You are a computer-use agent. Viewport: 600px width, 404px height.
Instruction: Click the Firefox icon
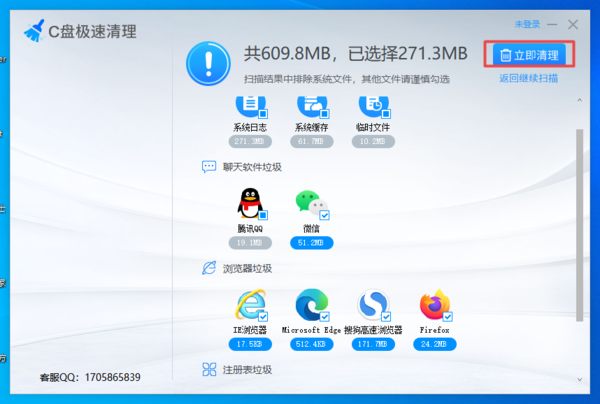click(435, 305)
